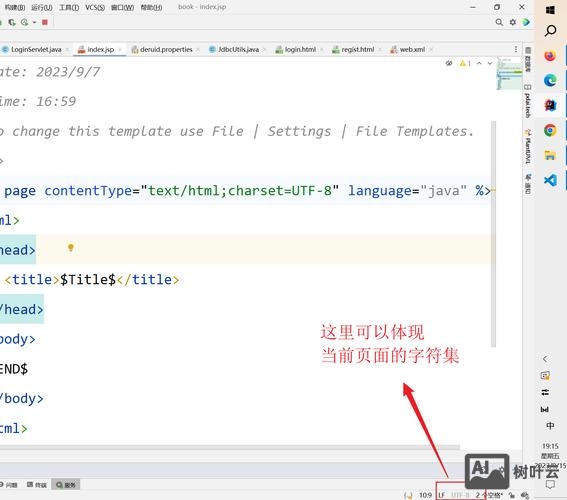Close the login.html tab
Screen dimensions: 567x500
[x=321, y=50]
